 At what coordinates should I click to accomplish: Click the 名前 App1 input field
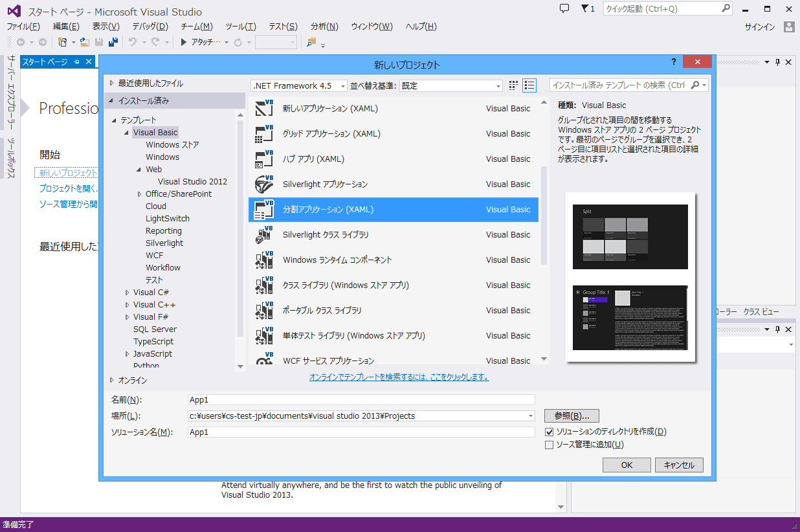(x=361, y=399)
